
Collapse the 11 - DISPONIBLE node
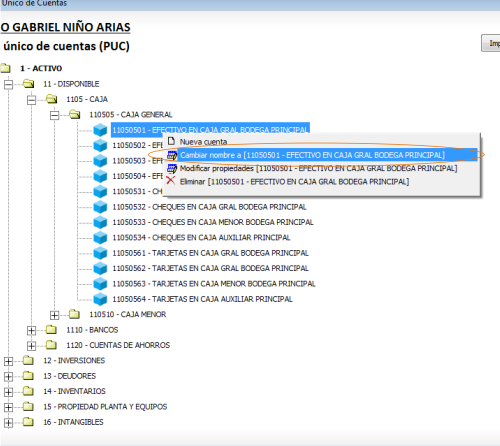[x=9, y=84]
